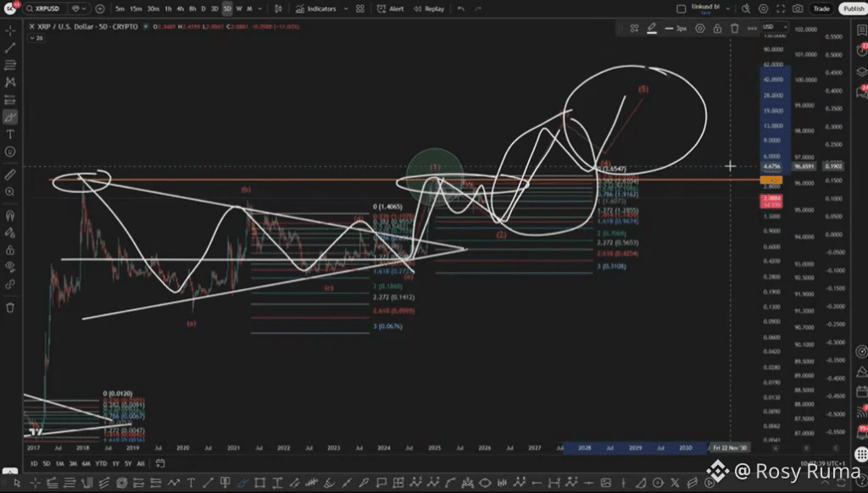Select the arrow cursor in bottom favorites bar
Screen dimensions: 868x493
click(17, 483)
